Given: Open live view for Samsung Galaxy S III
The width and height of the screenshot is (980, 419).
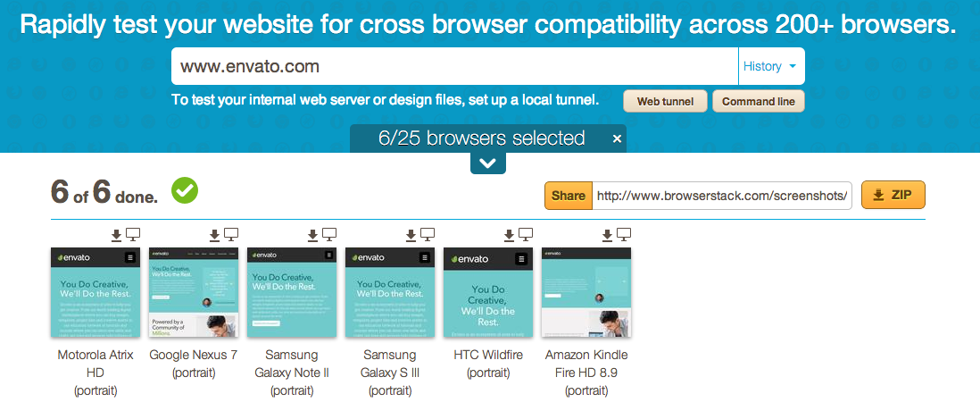Looking at the screenshot, I should [x=428, y=234].
